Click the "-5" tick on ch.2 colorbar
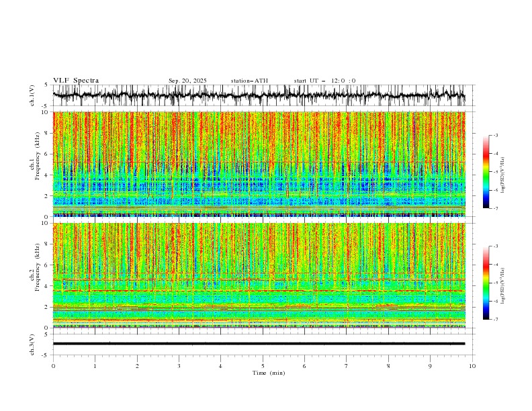 [496, 283]
